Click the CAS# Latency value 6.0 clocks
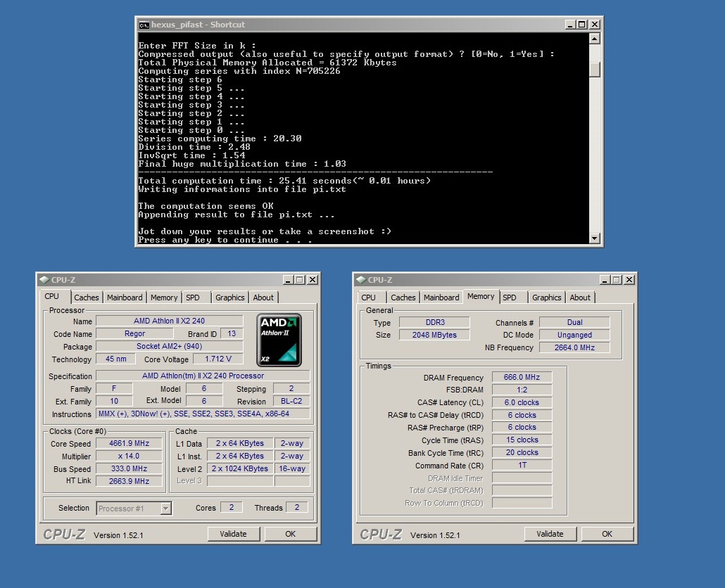This screenshot has width=725, height=588. coord(522,402)
